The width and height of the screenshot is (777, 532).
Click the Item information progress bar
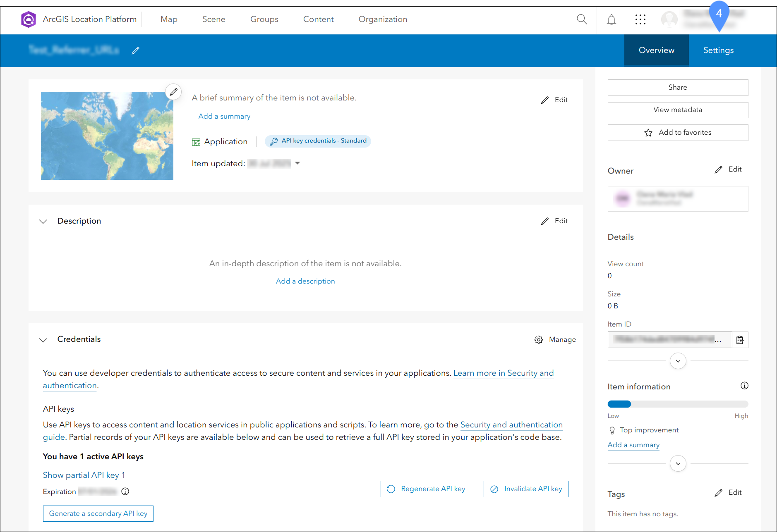pos(678,404)
